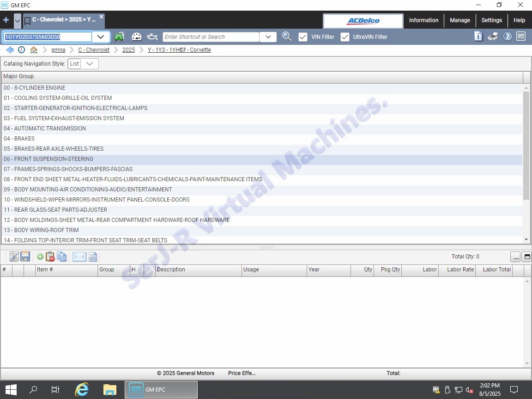Click the magnifying glass search icon
This screenshot has height=399, width=532.
pyautogui.click(x=287, y=37)
